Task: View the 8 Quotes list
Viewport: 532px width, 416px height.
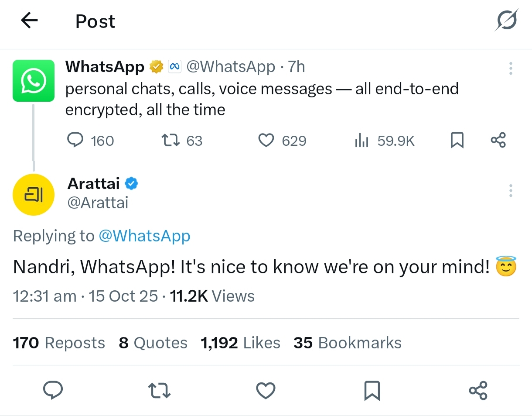Action: pos(153,343)
